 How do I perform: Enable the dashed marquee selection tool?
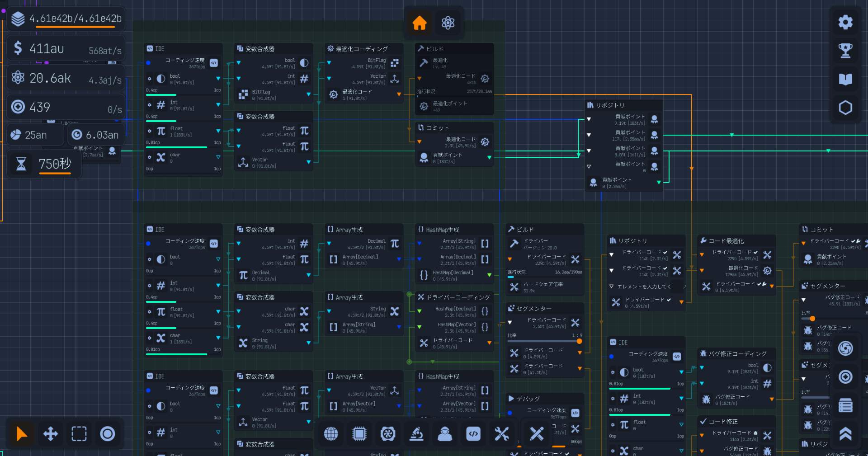(79, 434)
